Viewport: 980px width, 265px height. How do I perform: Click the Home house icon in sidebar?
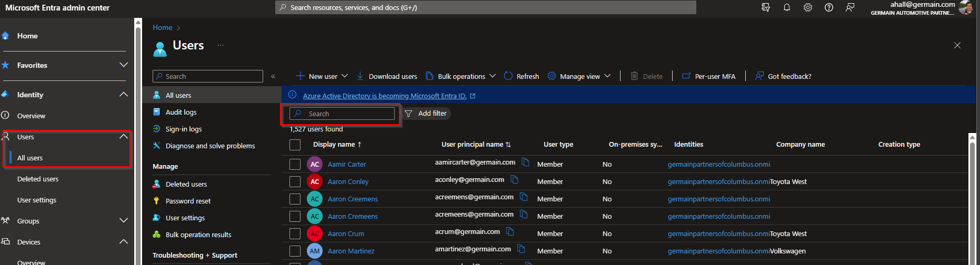click(5, 36)
